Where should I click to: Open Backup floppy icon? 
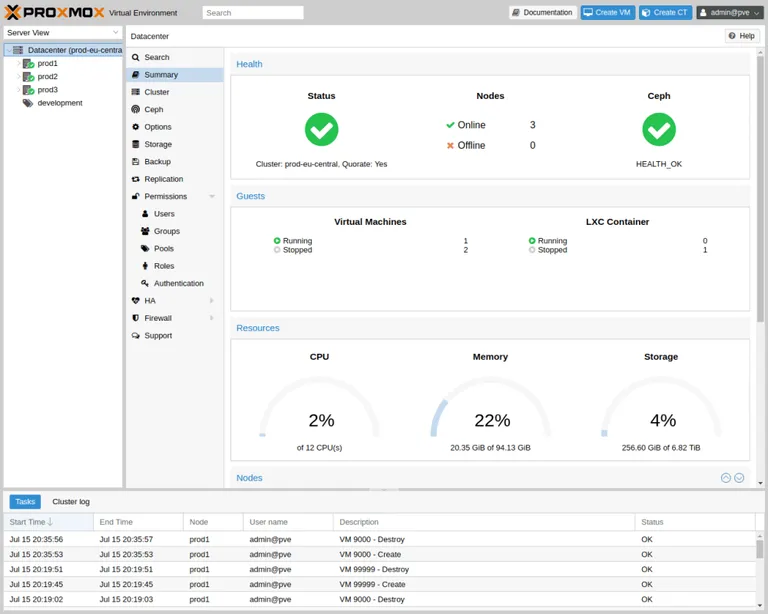click(136, 162)
